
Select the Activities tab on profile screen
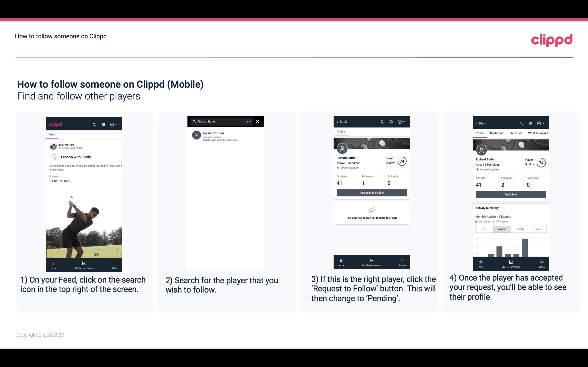click(516, 133)
